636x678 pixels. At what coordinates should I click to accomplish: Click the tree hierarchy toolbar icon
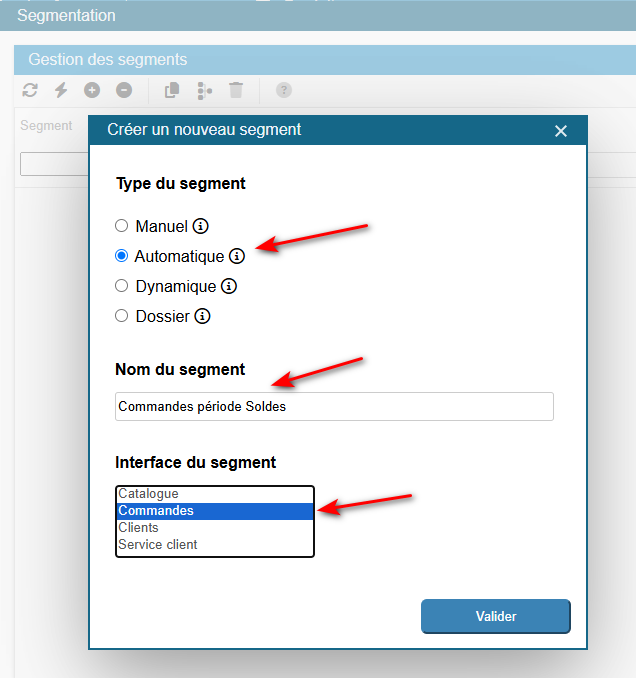tap(204, 90)
